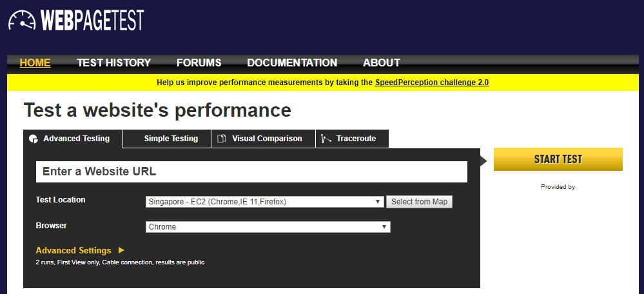Open the Browser dropdown showing Chrome
The height and width of the screenshot is (294, 644).
(268, 227)
